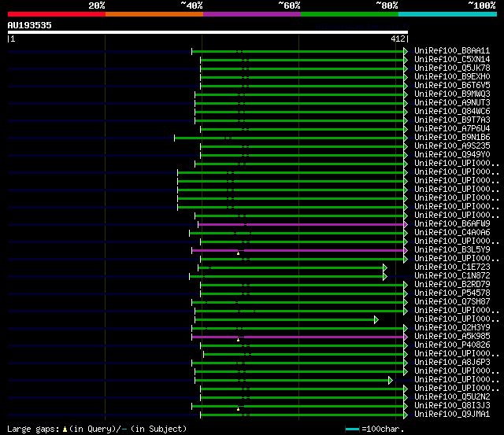Click the UniRef100_A9S235 label

pyautogui.click(x=452, y=146)
